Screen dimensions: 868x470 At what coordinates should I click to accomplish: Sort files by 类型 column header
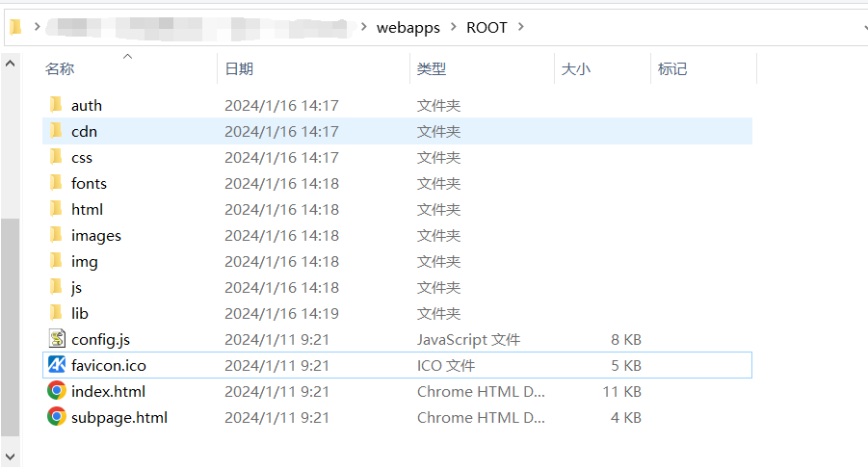point(432,69)
